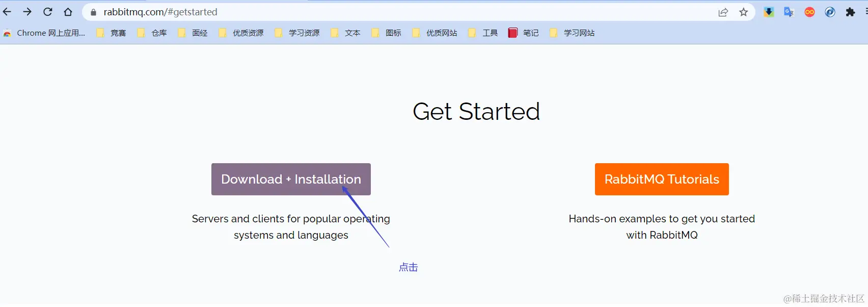Click 'Hands-on examples to get you started' text
Image resolution: width=868 pixels, height=307 pixels.
pyautogui.click(x=662, y=219)
